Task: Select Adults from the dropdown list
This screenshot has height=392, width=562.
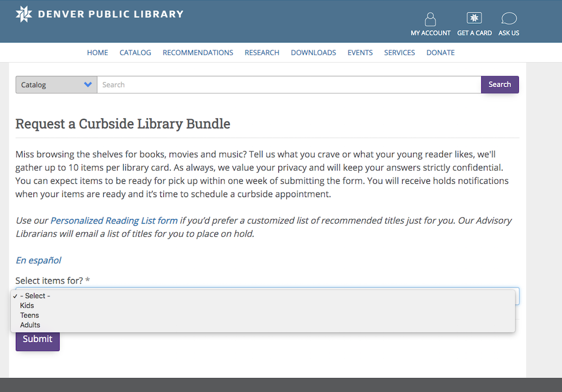Action: click(263, 325)
